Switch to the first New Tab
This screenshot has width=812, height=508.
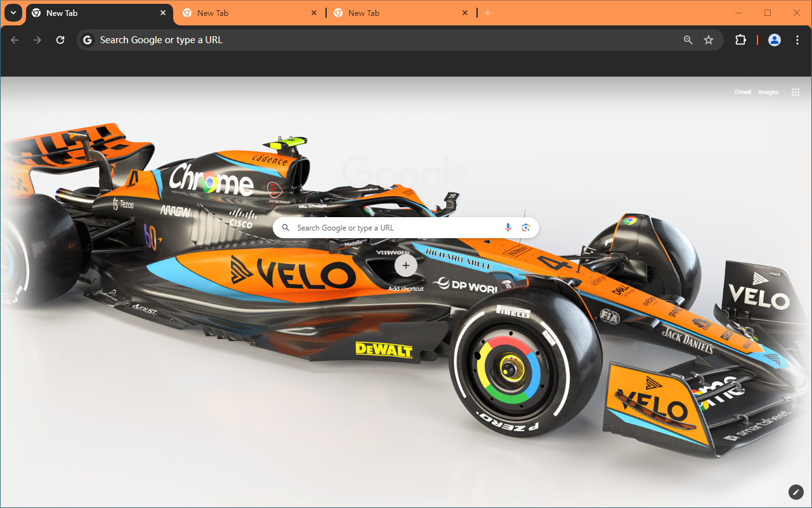pyautogui.click(x=100, y=13)
